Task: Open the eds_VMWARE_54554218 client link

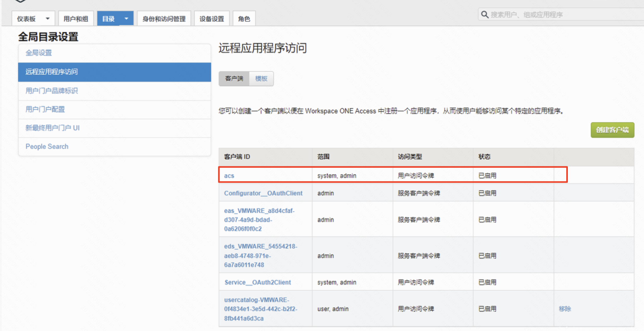Action: [260, 256]
